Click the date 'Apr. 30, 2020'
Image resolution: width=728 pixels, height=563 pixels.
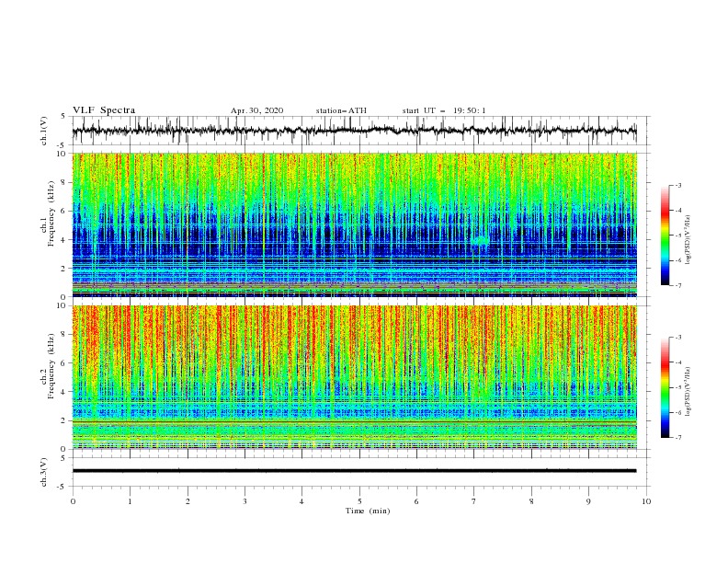256,110
